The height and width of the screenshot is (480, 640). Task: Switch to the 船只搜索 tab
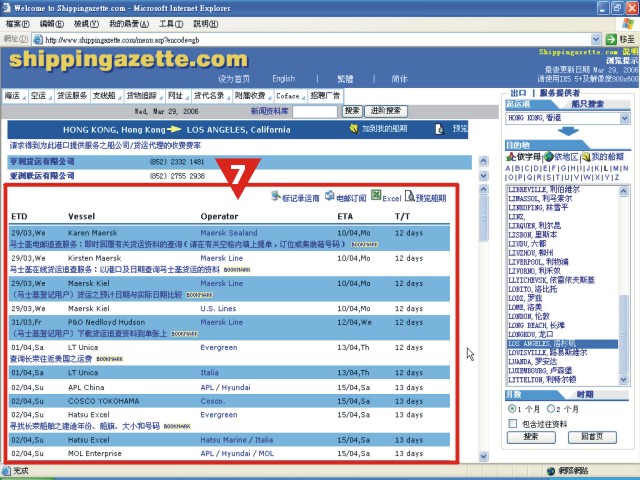587,104
